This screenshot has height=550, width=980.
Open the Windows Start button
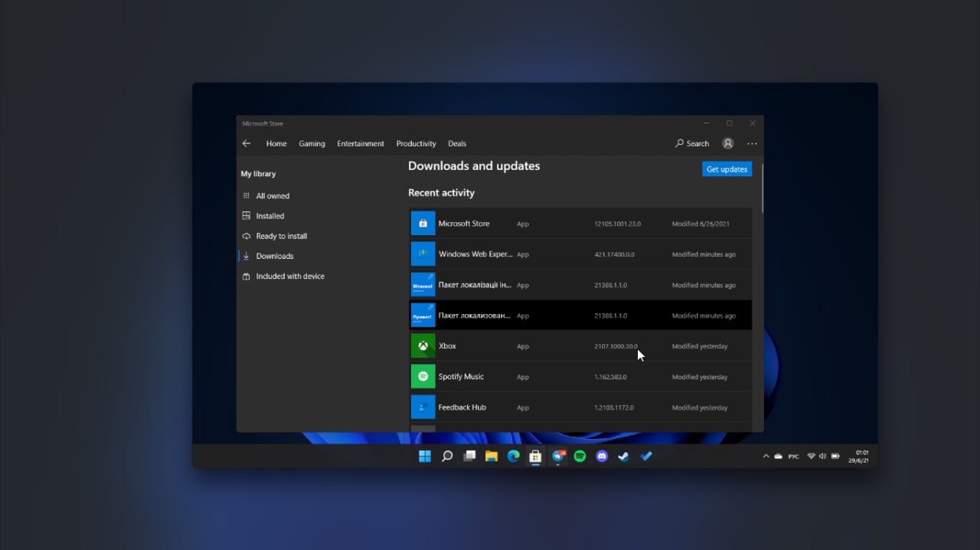click(425, 457)
